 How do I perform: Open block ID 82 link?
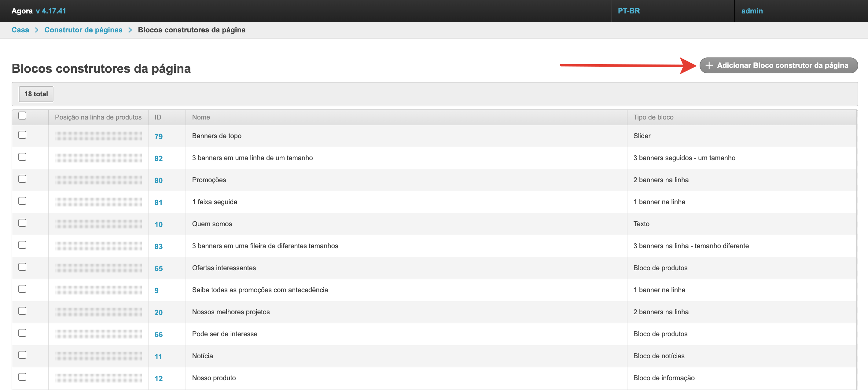[158, 158]
